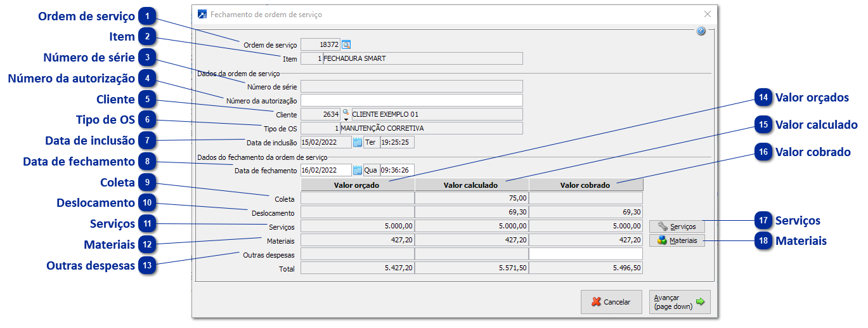Viewport: 868px width, 328px height.
Task: Click Materiais Valor orçado cell 427,20
Action: point(358,240)
